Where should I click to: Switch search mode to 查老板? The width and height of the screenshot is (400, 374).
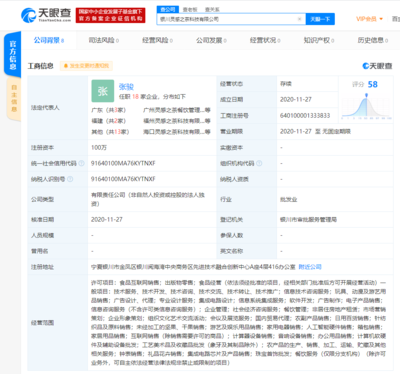pyautogui.click(x=190, y=10)
